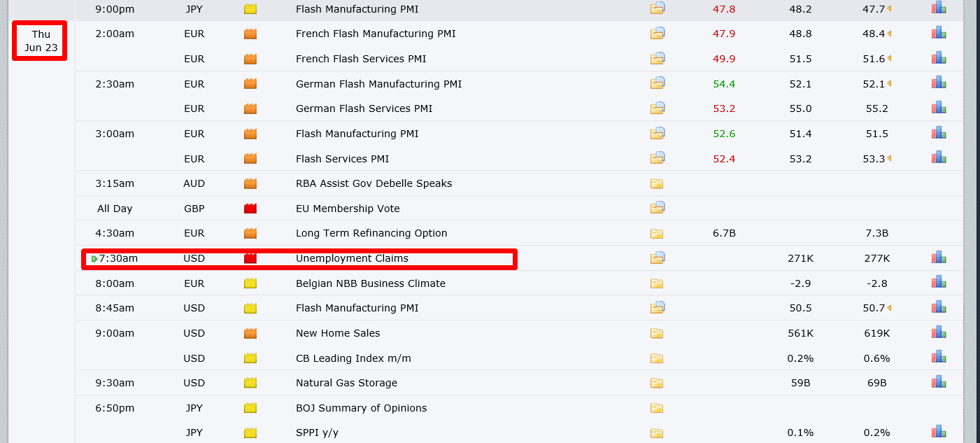Click the EU Membership Vote event title
The width and height of the screenshot is (980, 443).
pyautogui.click(x=348, y=209)
